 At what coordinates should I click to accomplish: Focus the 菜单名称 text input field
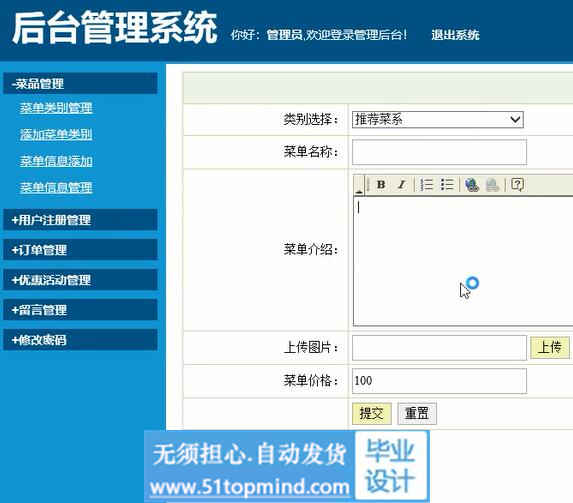[x=439, y=152]
